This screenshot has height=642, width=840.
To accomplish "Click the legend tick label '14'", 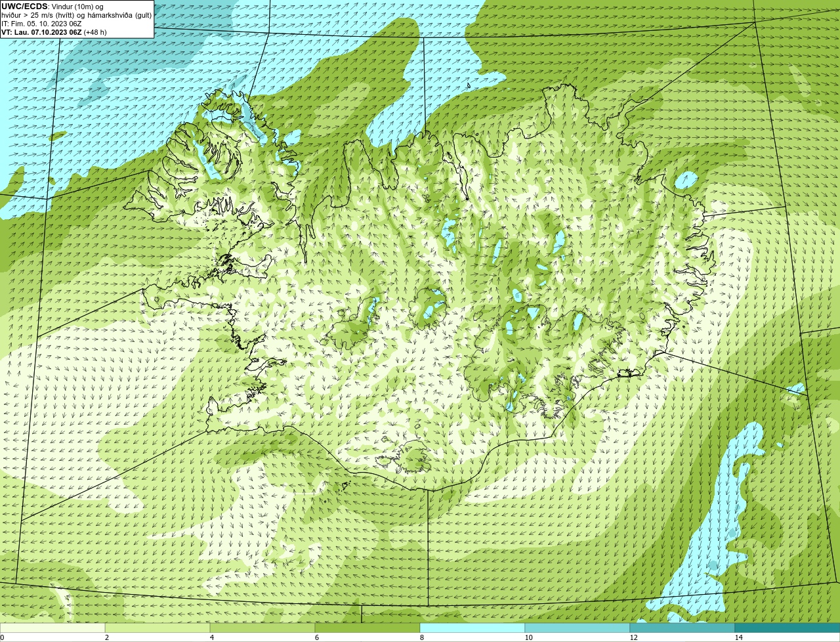I will pyautogui.click(x=738, y=637).
